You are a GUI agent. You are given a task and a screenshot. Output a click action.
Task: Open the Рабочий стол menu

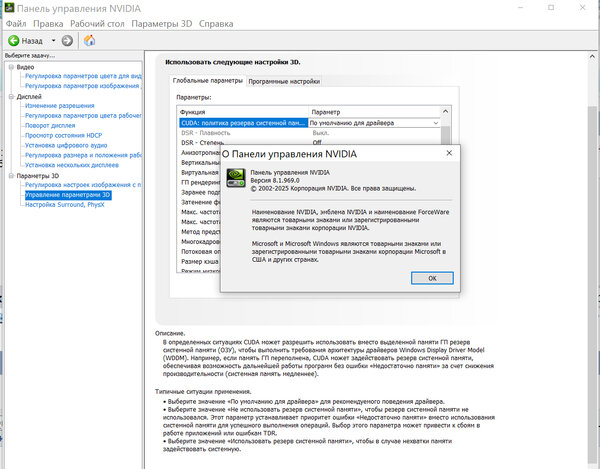(97, 24)
